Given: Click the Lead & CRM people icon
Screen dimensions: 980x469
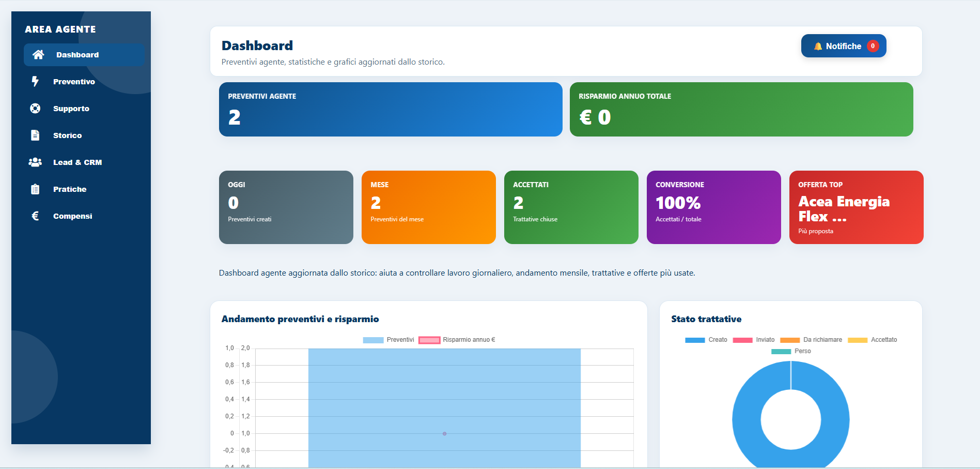Looking at the screenshot, I should 35,162.
